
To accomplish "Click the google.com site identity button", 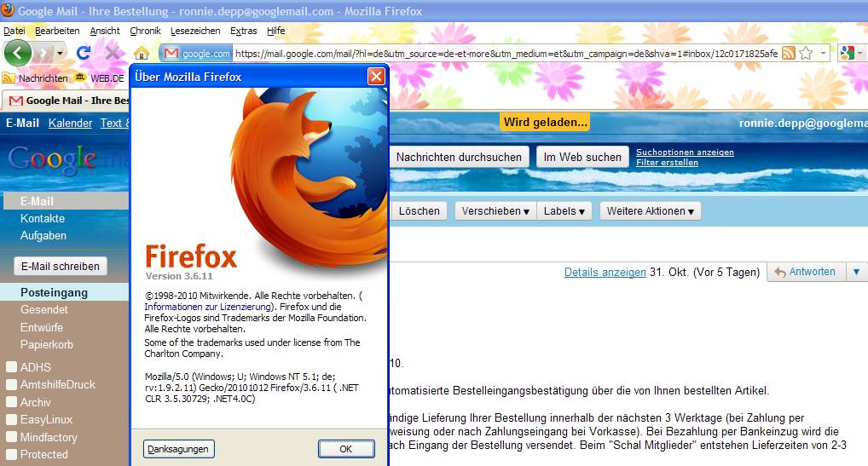I will [x=197, y=54].
